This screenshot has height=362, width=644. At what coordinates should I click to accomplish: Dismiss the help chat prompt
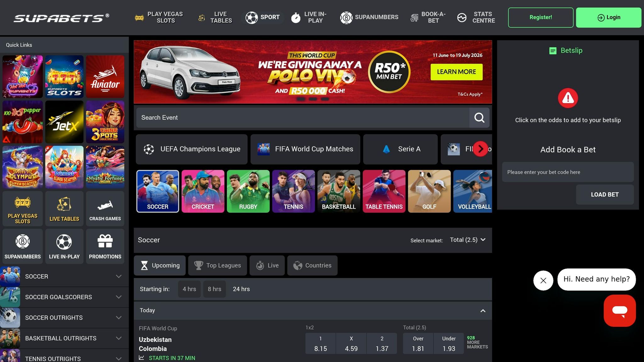pyautogui.click(x=543, y=280)
